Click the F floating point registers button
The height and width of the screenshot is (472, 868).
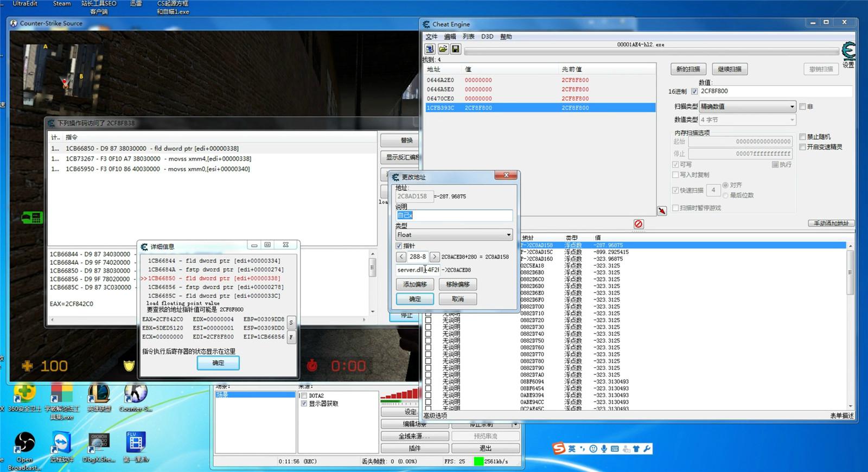click(x=291, y=337)
